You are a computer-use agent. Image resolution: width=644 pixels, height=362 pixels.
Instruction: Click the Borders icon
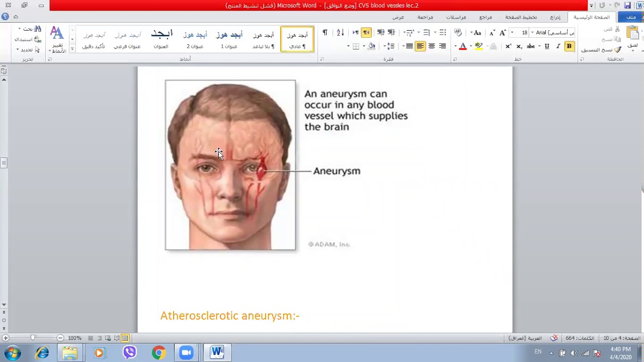pyautogui.click(x=356, y=46)
